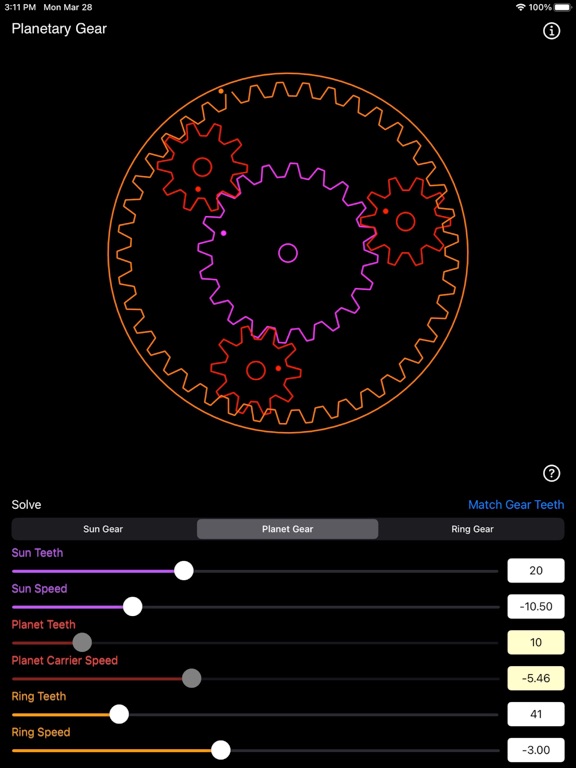
Task: Tap the battery indicator icon
Action: [563, 7]
